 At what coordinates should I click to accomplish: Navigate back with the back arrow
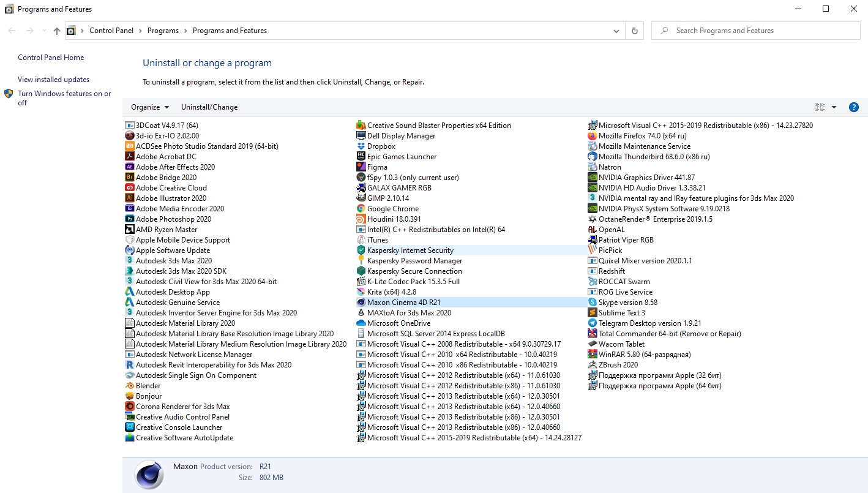[12, 31]
